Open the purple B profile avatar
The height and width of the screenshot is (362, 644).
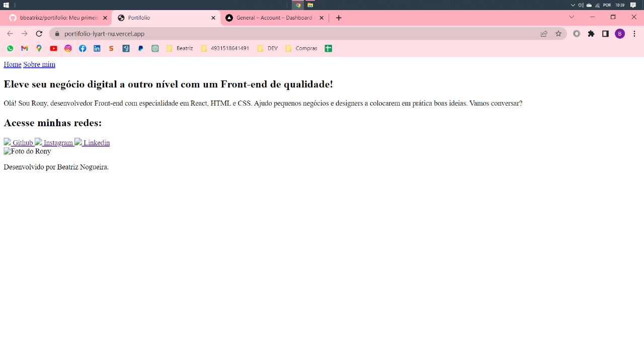[620, 34]
